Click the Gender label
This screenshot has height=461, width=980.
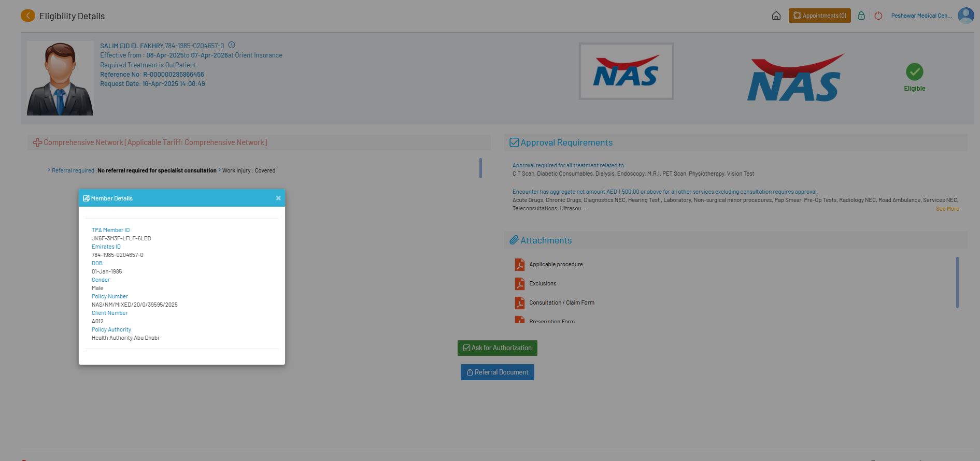tap(101, 280)
